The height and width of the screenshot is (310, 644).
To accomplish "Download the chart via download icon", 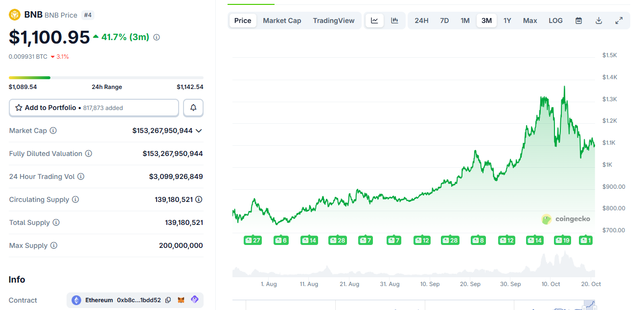I will click(598, 20).
